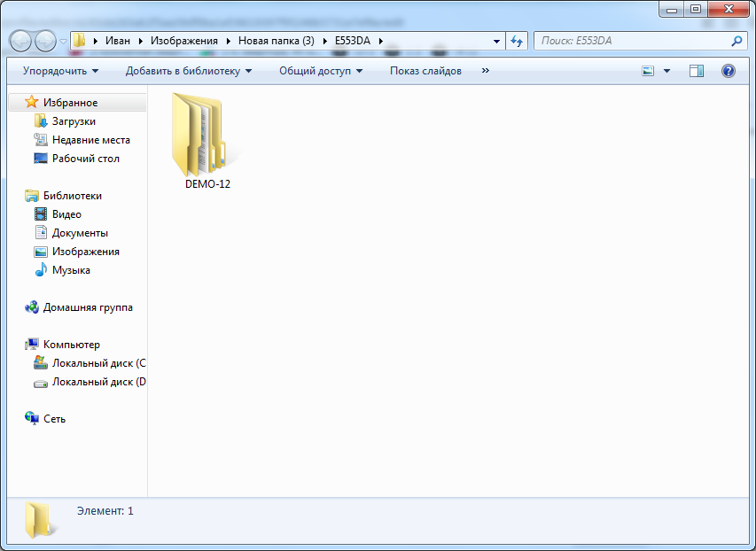Open the DEMO-12 folder icon
Image resolution: width=756 pixels, height=551 pixels.
tap(205, 135)
